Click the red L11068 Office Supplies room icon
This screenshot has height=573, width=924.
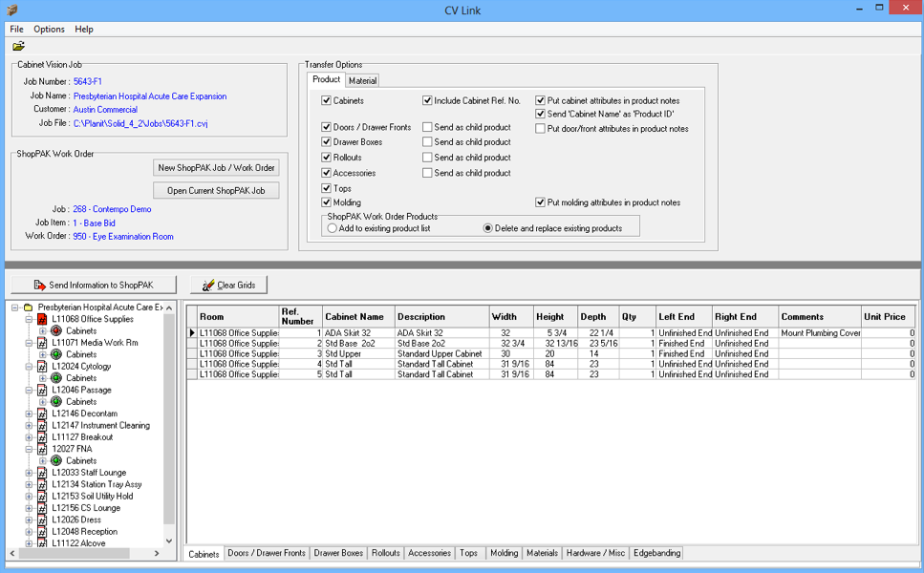42,320
